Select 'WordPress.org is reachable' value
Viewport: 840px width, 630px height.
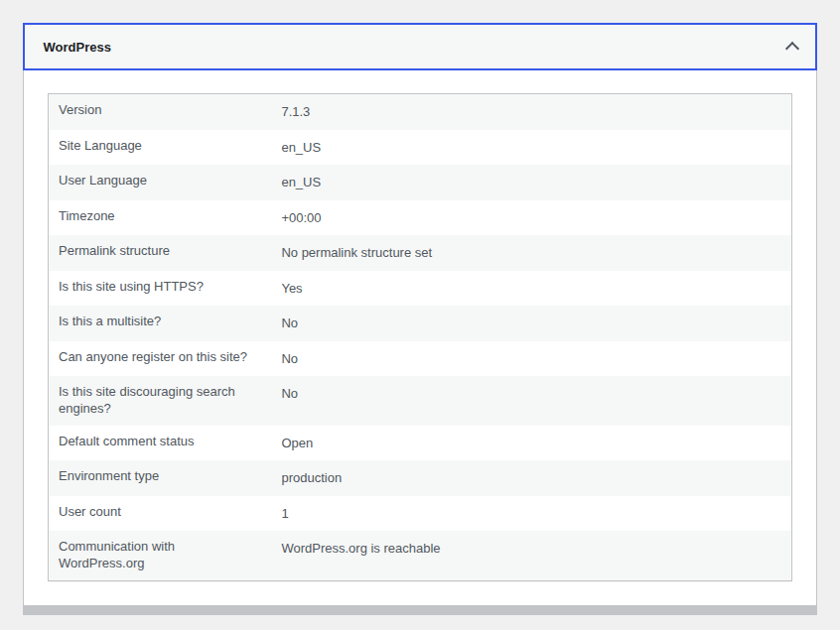point(361,549)
